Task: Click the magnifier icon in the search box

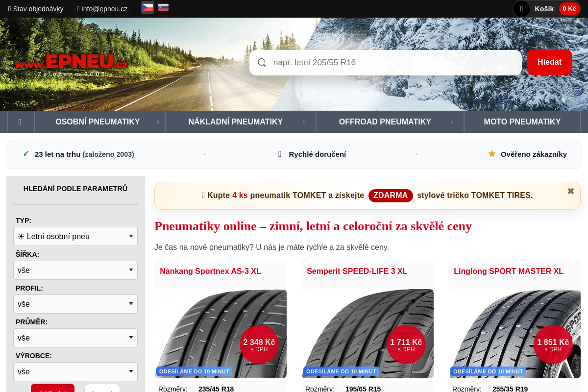Action: point(262,63)
